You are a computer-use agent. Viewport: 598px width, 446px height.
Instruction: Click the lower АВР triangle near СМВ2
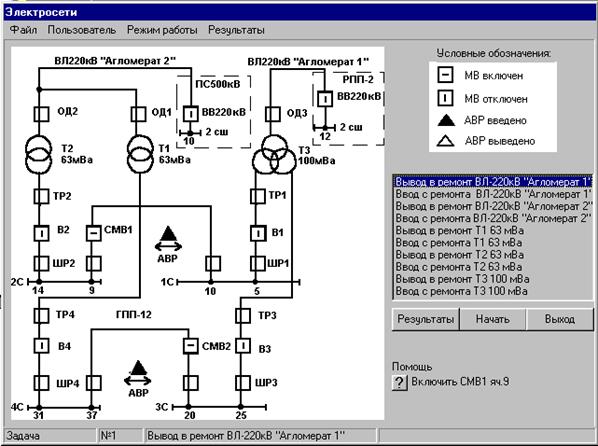click(x=138, y=368)
